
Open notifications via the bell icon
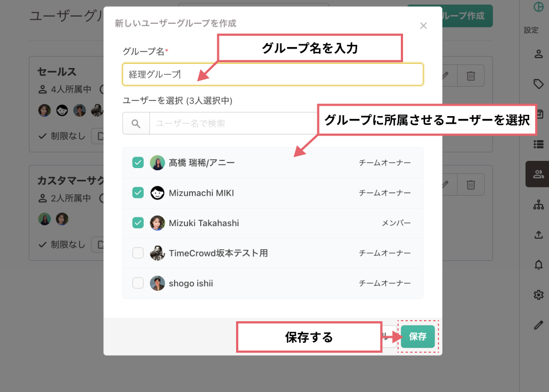tap(538, 264)
